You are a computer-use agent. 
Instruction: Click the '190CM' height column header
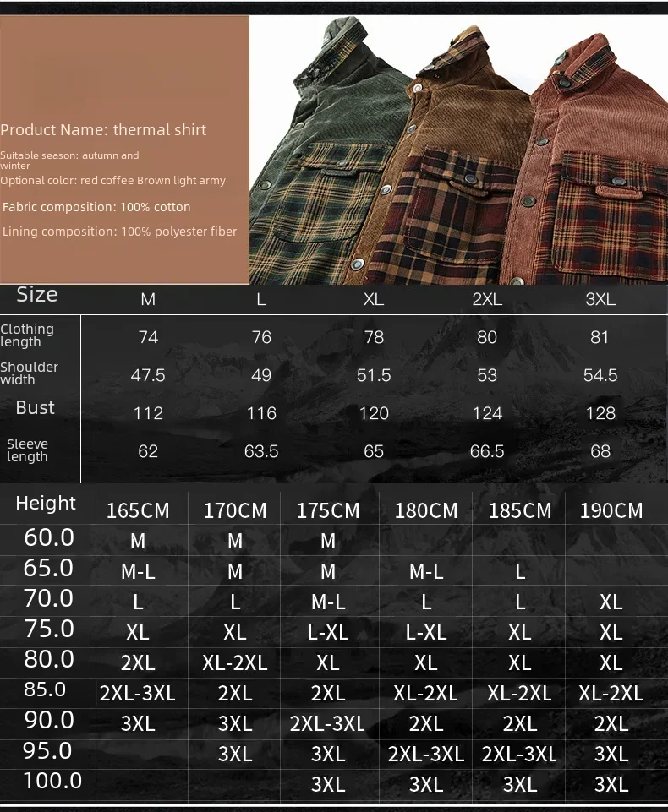pyautogui.click(x=611, y=510)
